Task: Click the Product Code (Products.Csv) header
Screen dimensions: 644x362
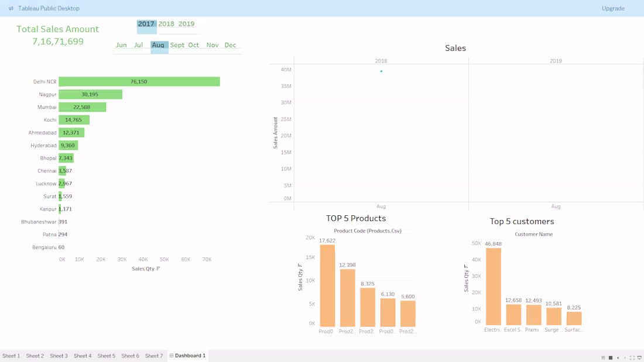Action: pyautogui.click(x=368, y=230)
